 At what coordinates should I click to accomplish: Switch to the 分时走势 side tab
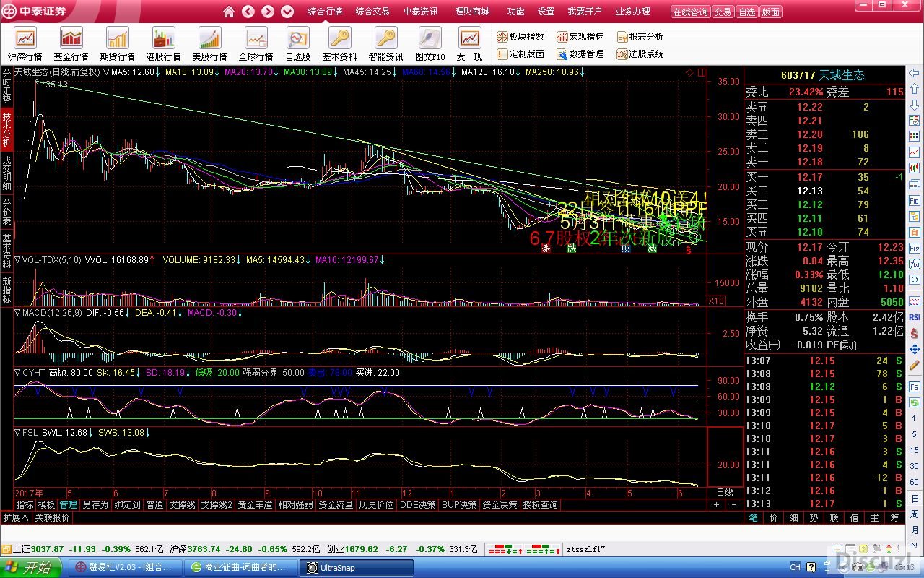6,87
